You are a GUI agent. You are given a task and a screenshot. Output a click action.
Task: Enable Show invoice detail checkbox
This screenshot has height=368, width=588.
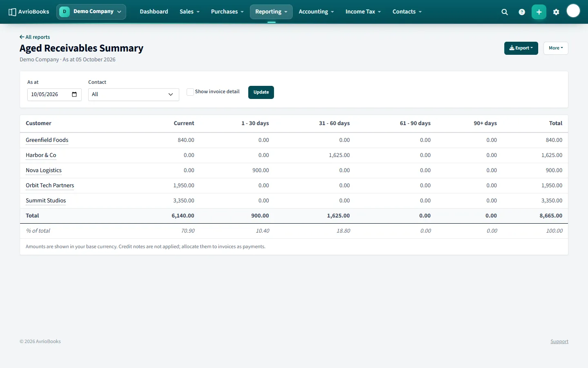pyautogui.click(x=190, y=92)
